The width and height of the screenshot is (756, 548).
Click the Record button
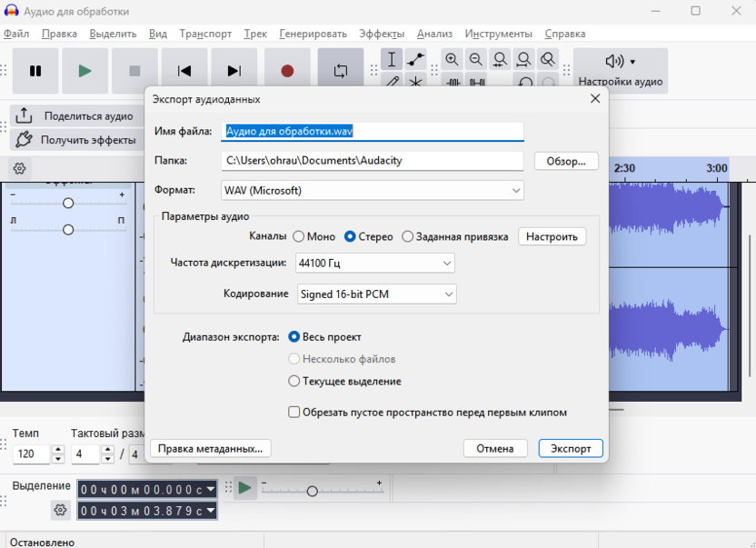(x=287, y=71)
